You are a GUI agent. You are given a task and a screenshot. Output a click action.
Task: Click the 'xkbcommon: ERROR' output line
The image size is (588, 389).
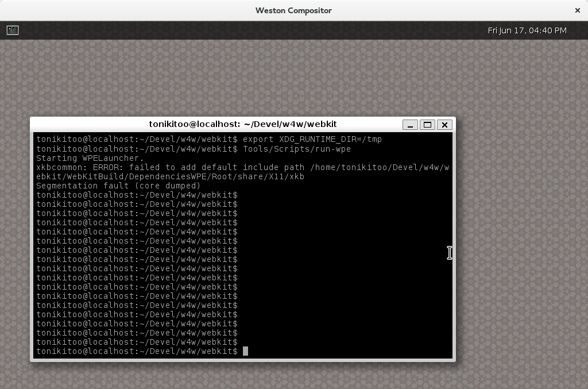pos(243,167)
